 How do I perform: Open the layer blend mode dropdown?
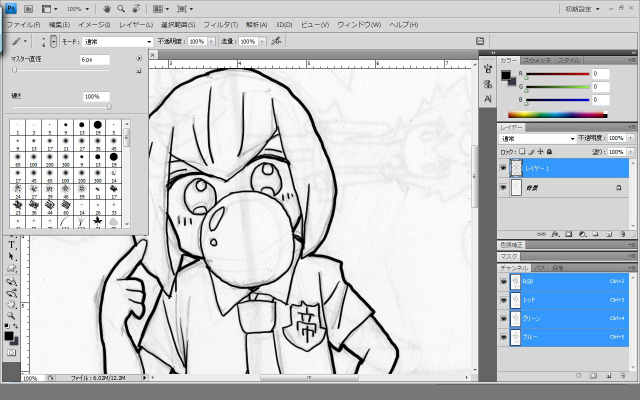(538, 138)
